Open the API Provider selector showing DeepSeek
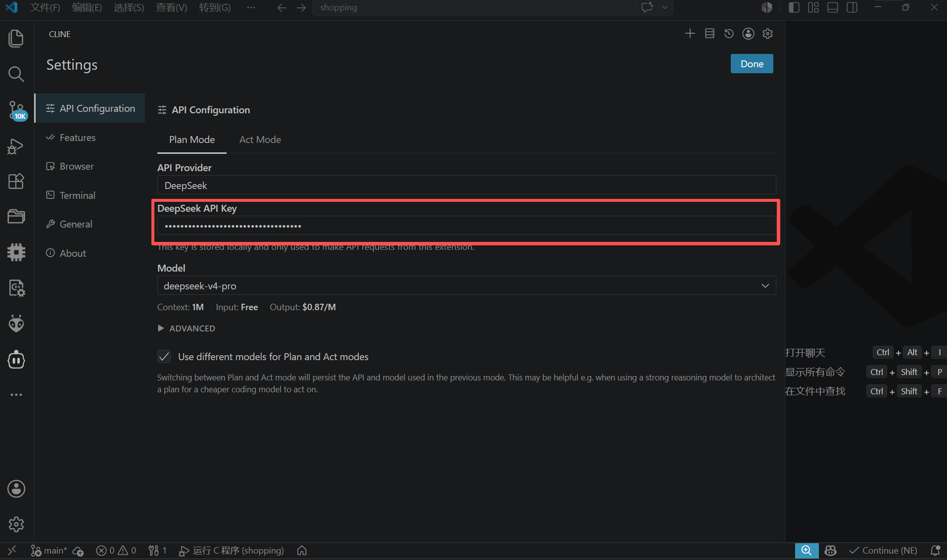 [467, 185]
